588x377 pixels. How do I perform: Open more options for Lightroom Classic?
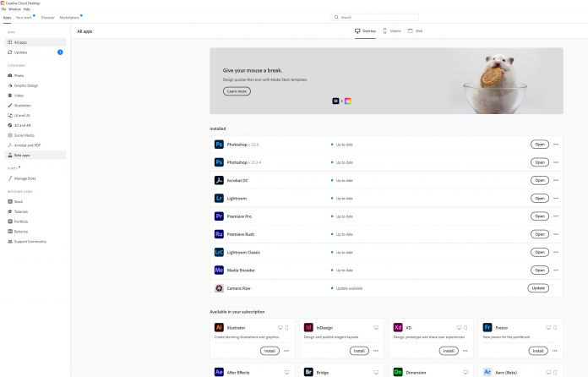click(556, 252)
